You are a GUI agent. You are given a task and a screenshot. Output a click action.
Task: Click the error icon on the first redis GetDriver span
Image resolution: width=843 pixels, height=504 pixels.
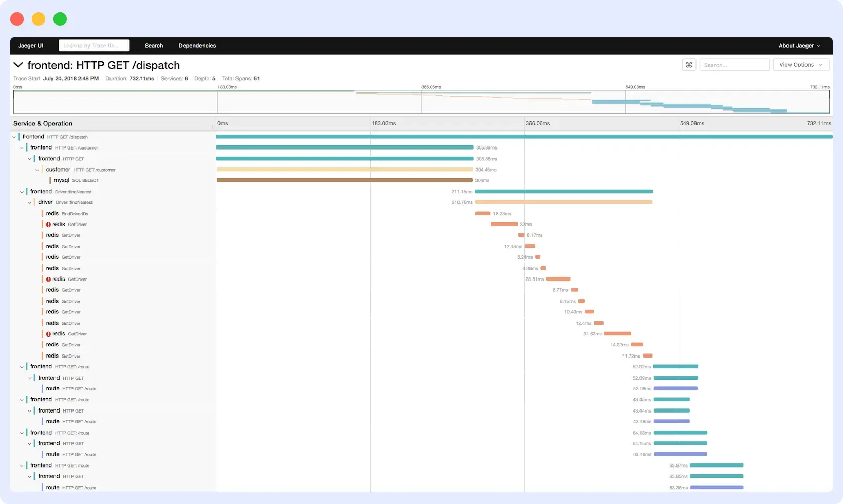pos(48,224)
